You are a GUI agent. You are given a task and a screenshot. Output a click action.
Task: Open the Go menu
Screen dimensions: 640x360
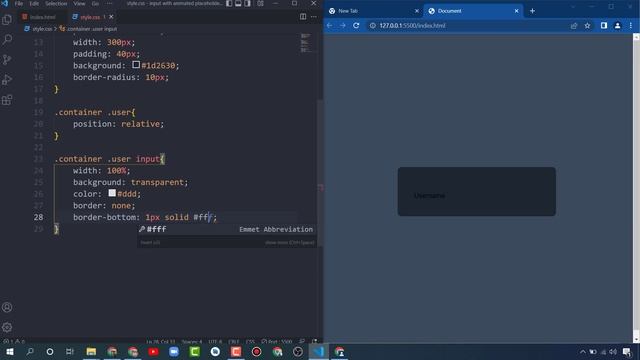[95, 4]
